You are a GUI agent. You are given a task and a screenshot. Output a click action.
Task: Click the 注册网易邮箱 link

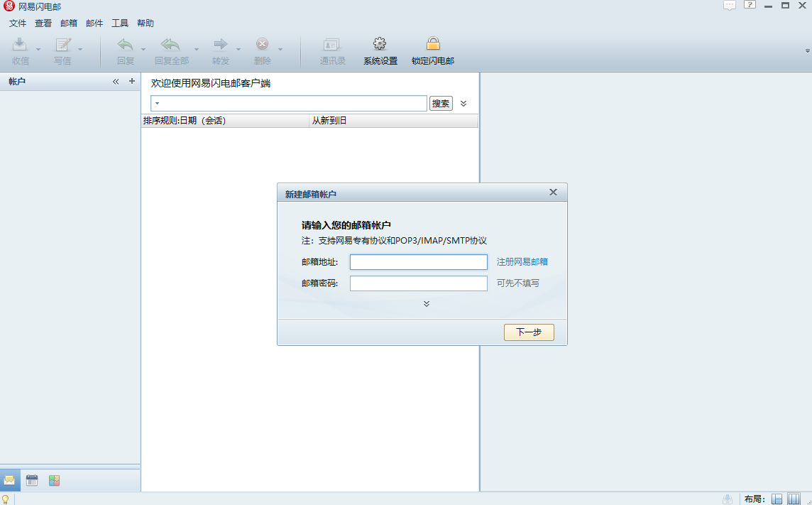pyautogui.click(x=522, y=262)
